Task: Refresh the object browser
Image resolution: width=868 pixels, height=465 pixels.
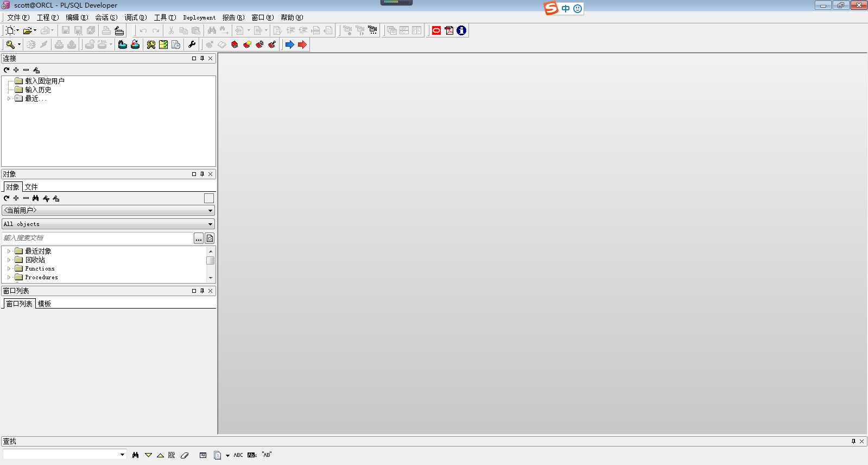Action: 7,198
